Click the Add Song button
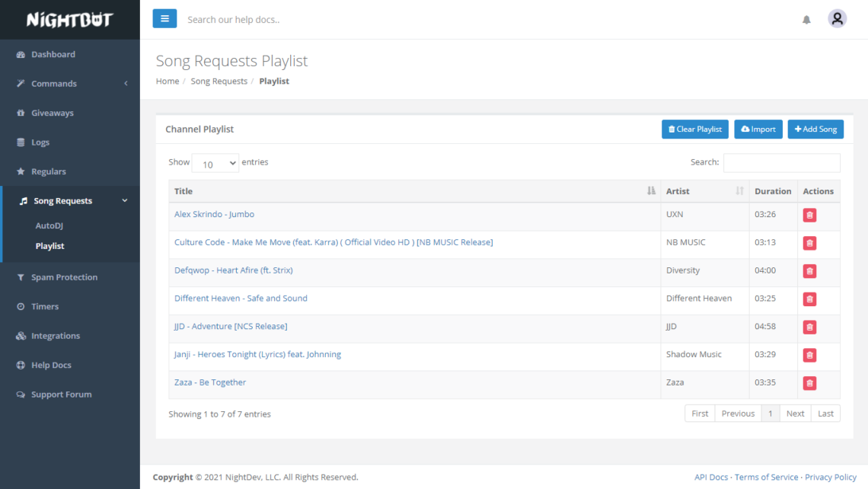Screen dimensions: 868x489 pyautogui.click(x=815, y=129)
